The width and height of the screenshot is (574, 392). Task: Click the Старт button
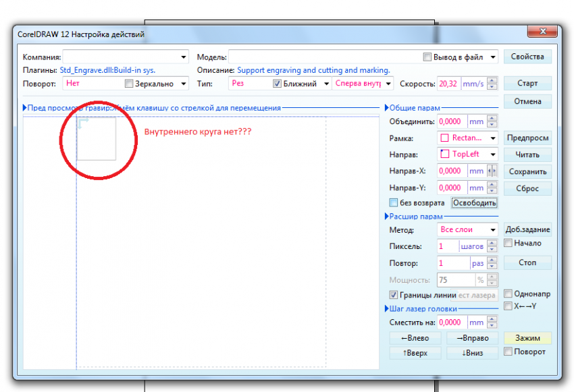(527, 83)
